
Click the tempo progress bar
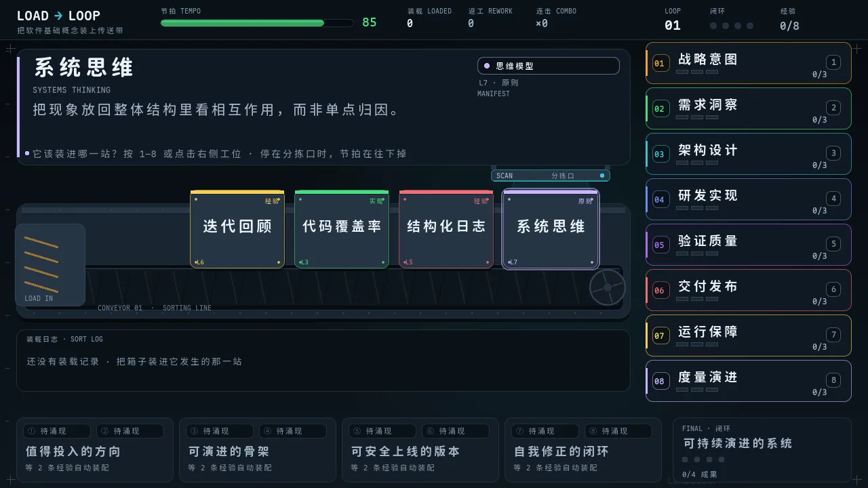tap(257, 23)
